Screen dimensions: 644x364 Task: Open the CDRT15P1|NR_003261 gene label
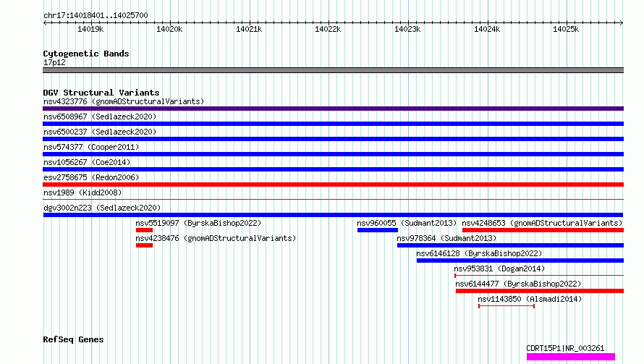pos(565,348)
